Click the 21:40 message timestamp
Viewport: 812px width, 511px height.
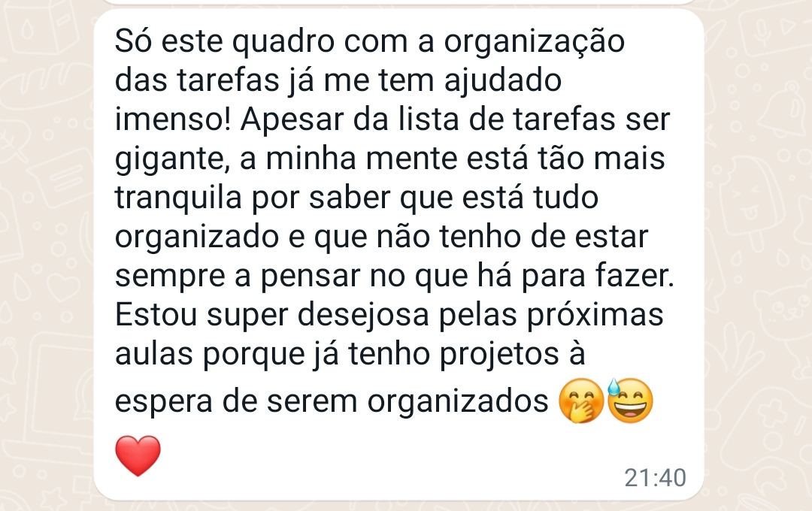pos(655,477)
